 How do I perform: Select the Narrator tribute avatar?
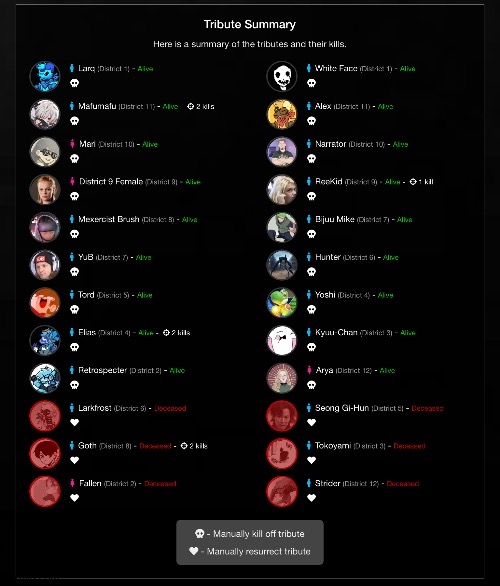pos(282,152)
